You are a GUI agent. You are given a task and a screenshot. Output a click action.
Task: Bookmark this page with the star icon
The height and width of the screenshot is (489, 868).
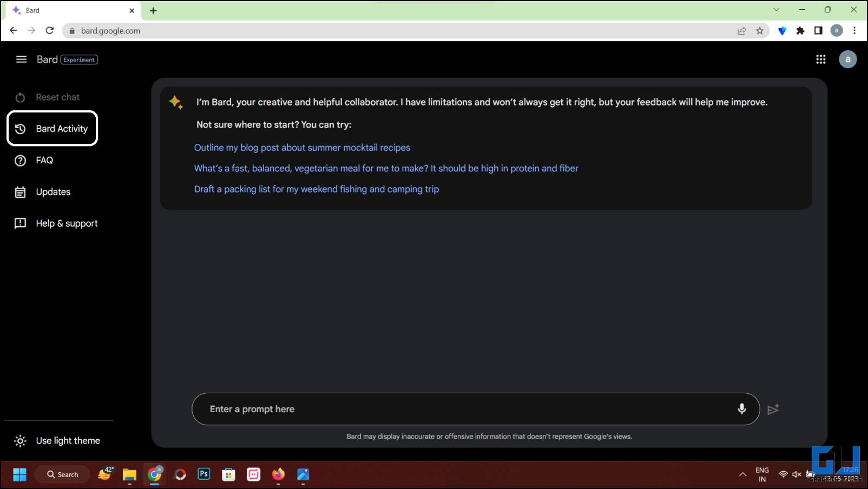[x=760, y=31]
